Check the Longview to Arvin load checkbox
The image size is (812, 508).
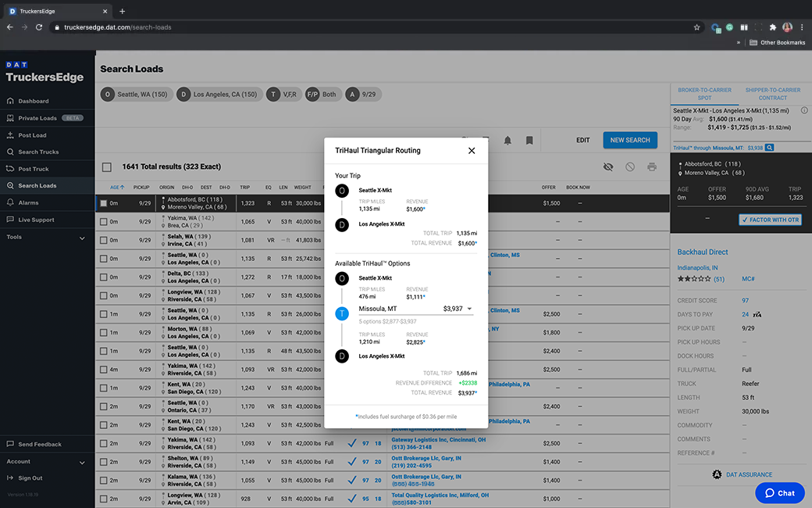pyautogui.click(x=104, y=499)
